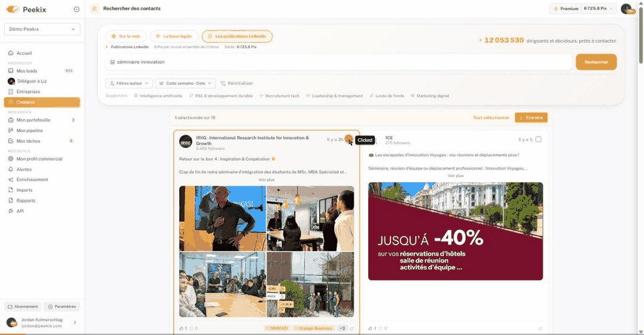Click the IRIIG logo avatar
This screenshot has height=335, width=644.
point(186,141)
